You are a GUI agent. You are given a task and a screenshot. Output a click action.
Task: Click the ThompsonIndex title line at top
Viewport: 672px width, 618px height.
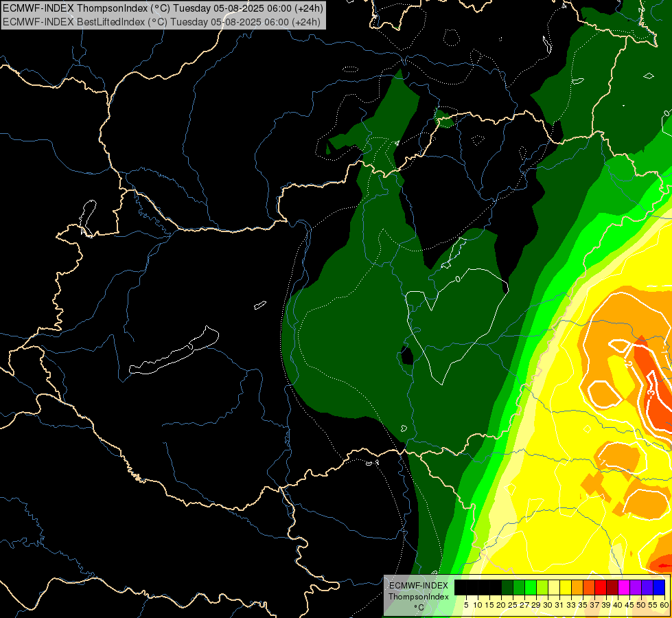click(x=163, y=8)
